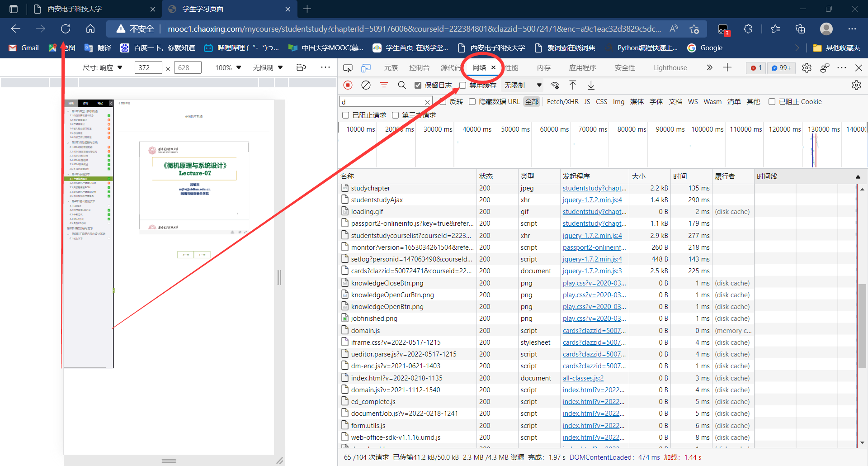Screen dimensions: 868x466
Task: Rotate the emulated device screen
Action: [x=301, y=67]
